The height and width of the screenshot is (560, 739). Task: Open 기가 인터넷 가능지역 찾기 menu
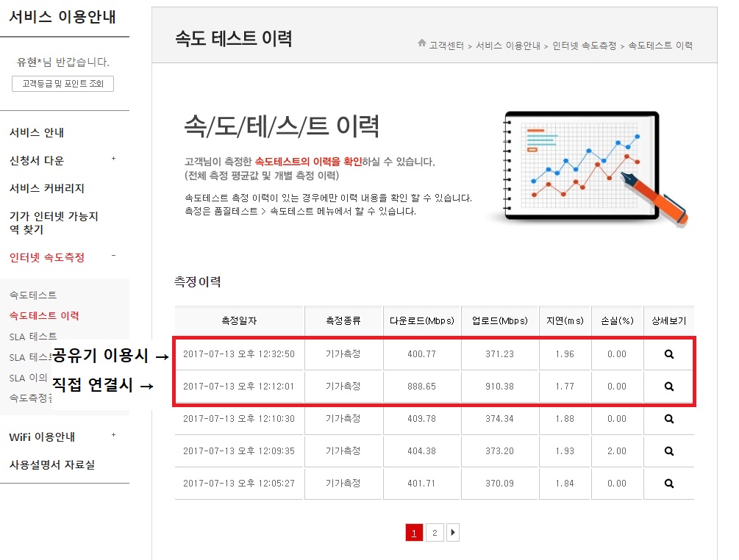tap(54, 223)
